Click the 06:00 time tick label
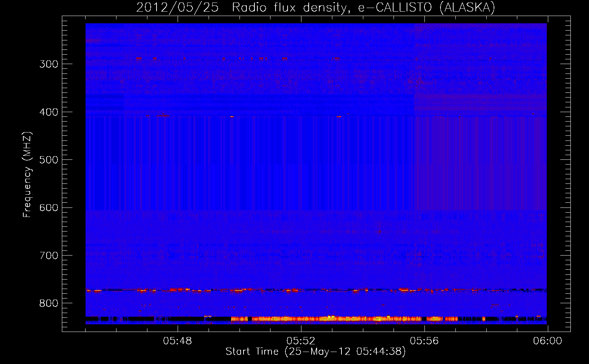Screen dimensions: 589x364 (x=548, y=341)
